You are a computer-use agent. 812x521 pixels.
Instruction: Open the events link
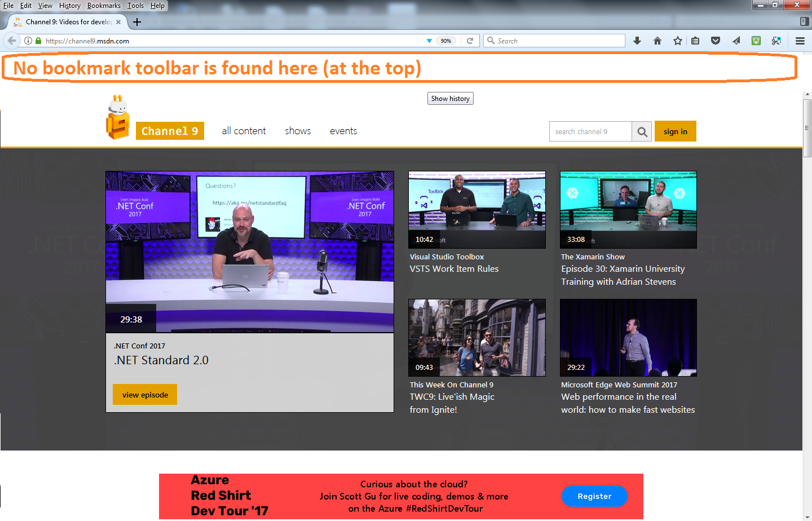coord(343,131)
